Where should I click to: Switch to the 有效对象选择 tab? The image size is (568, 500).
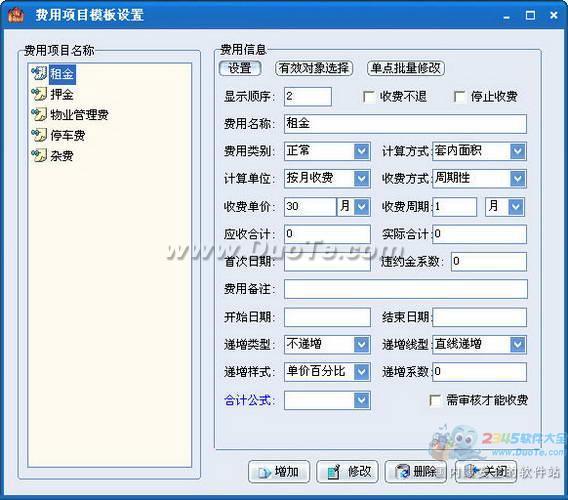314,68
